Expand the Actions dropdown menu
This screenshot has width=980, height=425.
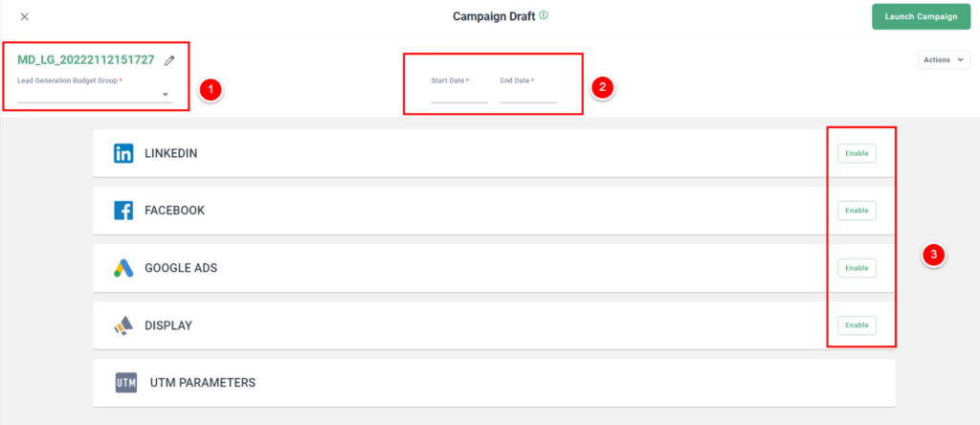click(x=944, y=60)
